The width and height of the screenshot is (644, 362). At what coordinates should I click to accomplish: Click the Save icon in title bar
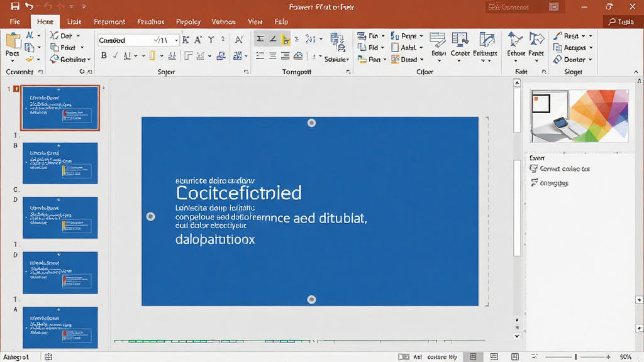point(15,6)
